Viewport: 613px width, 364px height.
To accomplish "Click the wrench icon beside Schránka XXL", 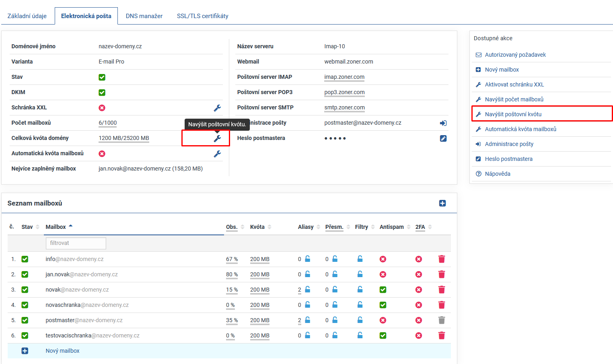I will point(217,108).
